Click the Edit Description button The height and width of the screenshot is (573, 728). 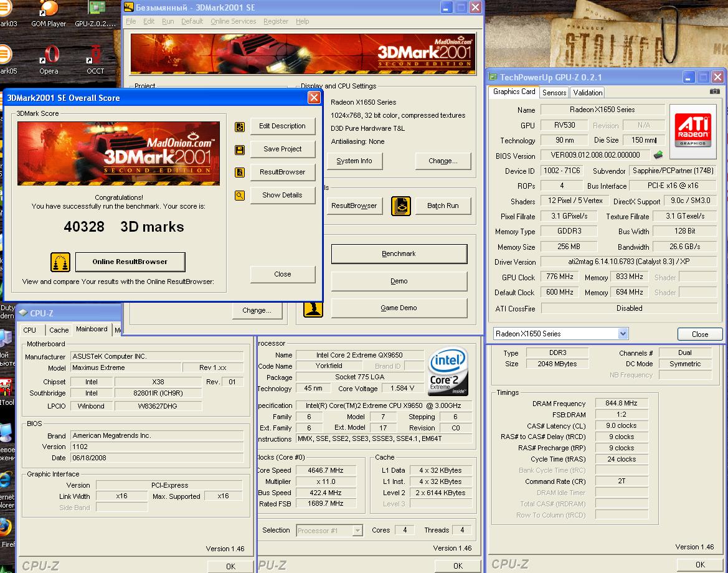(x=282, y=126)
